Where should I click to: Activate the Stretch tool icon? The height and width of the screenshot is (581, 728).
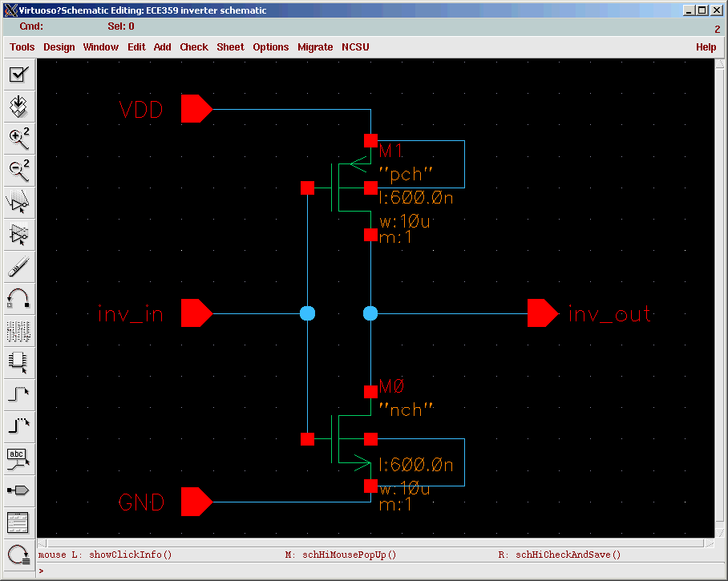18,202
